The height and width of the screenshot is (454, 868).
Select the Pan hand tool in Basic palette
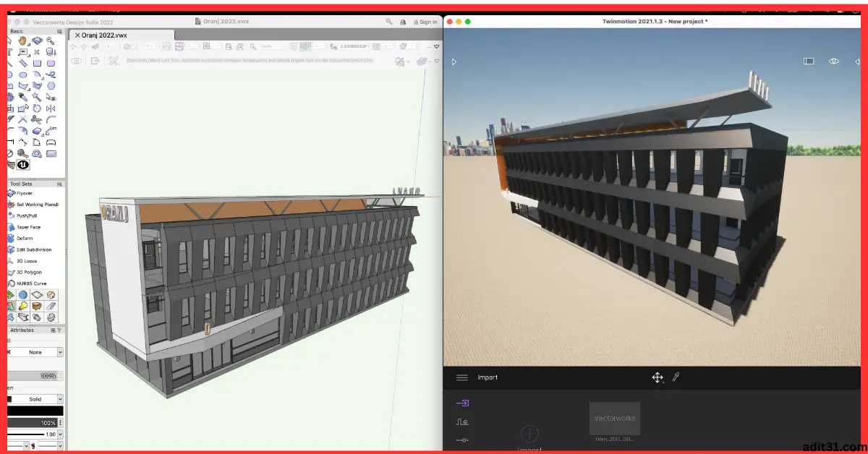(x=22, y=40)
